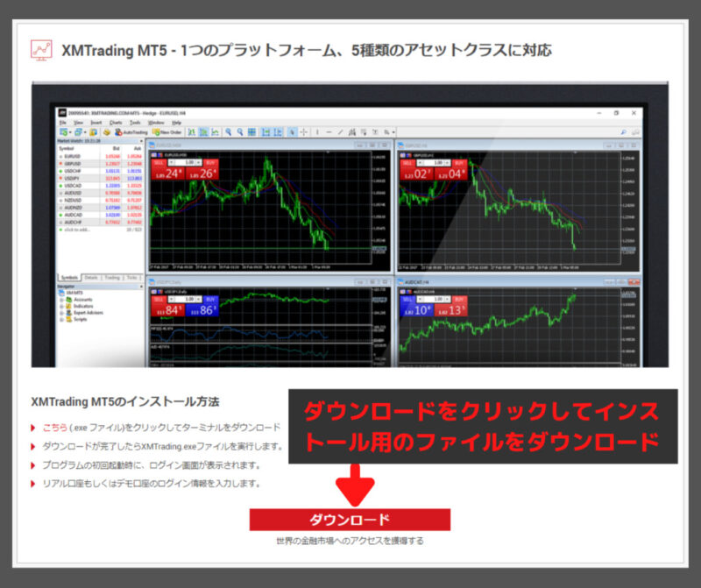Click the profiles toolbar icon
This screenshot has width=701, height=588.
pyautogui.click(x=78, y=132)
